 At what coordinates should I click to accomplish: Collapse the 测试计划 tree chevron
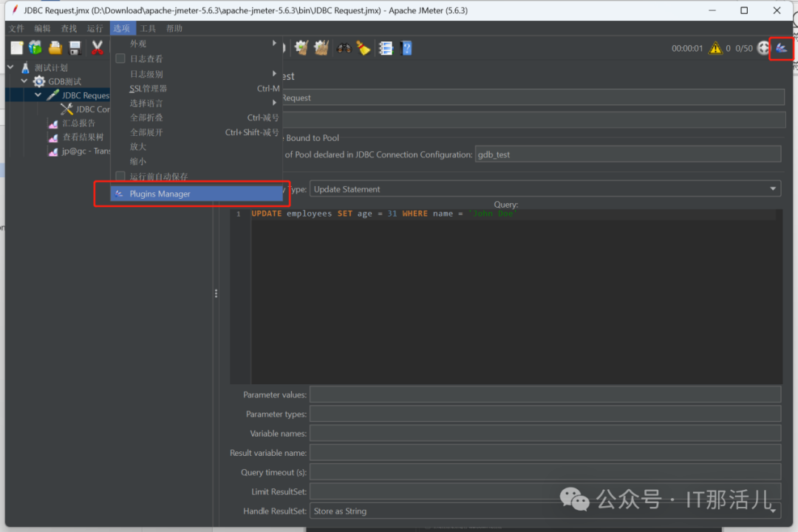click(x=10, y=67)
